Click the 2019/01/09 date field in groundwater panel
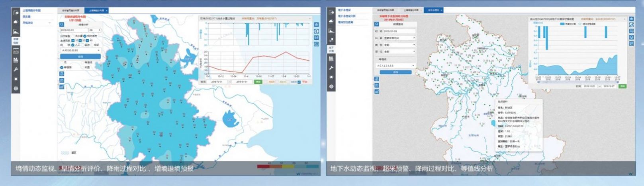 400,31
